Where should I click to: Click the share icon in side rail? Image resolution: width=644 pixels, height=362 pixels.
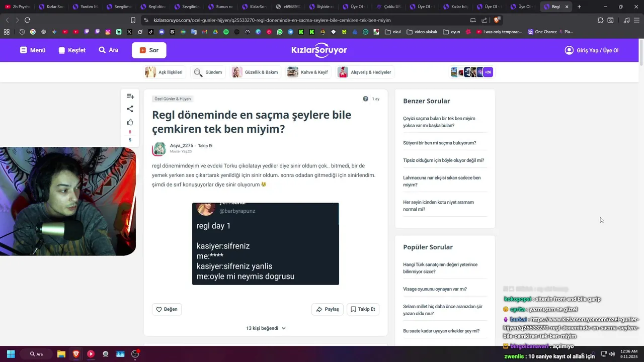130,109
